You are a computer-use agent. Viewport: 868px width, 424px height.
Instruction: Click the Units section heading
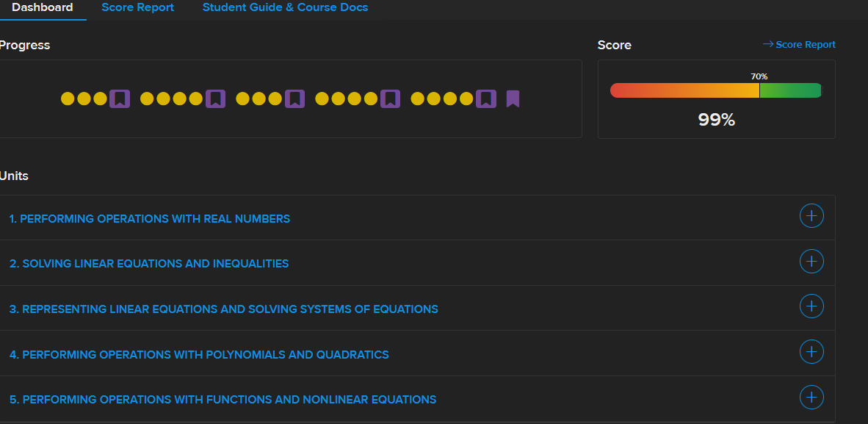(14, 176)
